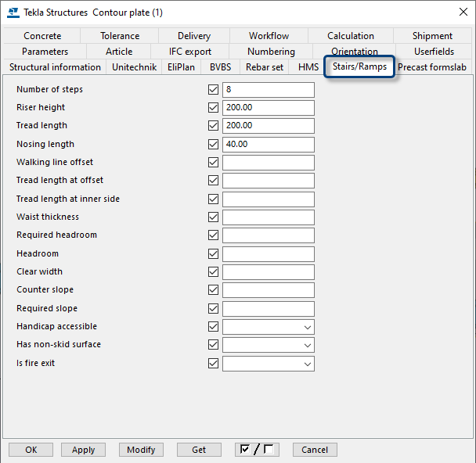Disable the Waist thickness checkbox
476x463 pixels.
213,217
